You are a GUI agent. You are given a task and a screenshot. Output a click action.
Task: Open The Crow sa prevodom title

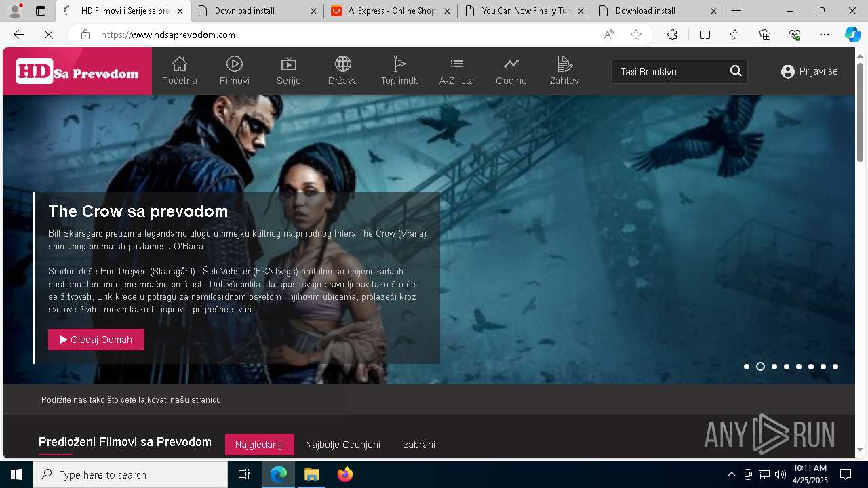[x=138, y=211]
